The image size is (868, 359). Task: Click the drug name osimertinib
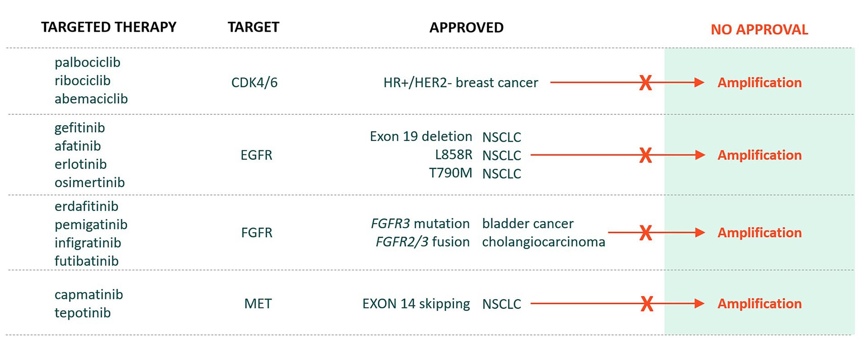pos(90,182)
